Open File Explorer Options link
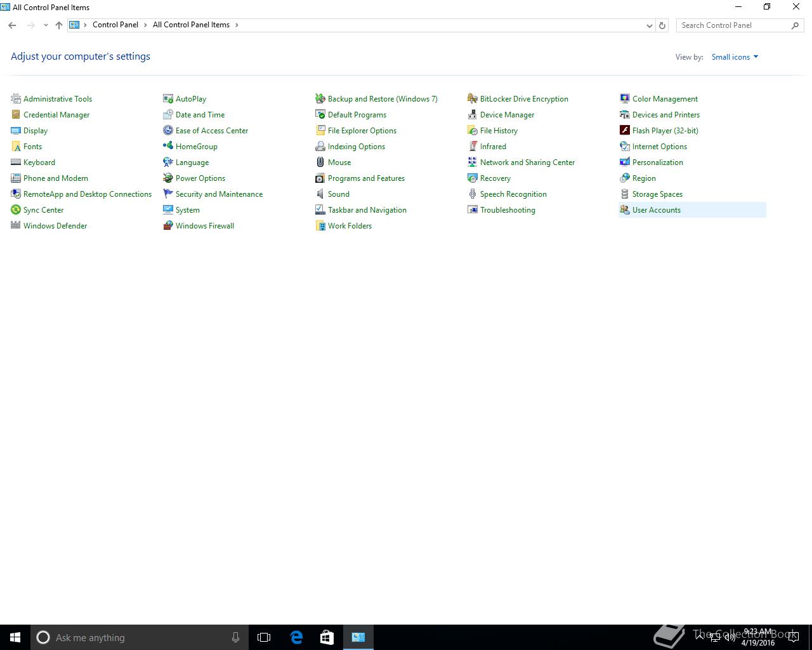Viewport: 812px width, 650px height. click(x=362, y=131)
